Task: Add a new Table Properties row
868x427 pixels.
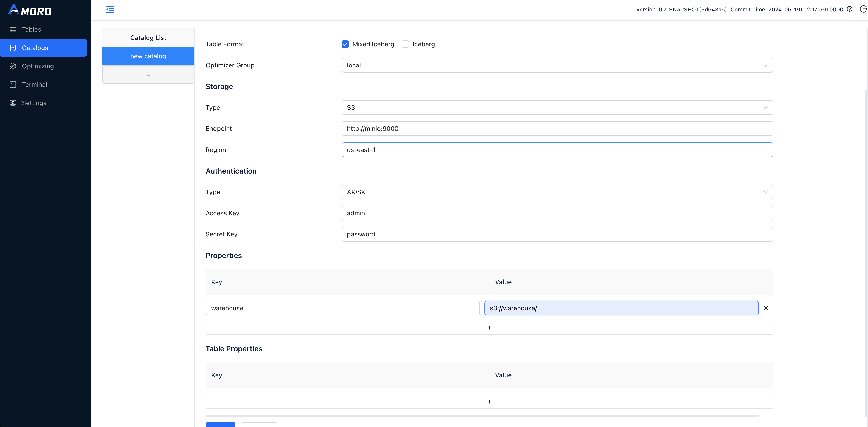Action: pyautogui.click(x=489, y=401)
